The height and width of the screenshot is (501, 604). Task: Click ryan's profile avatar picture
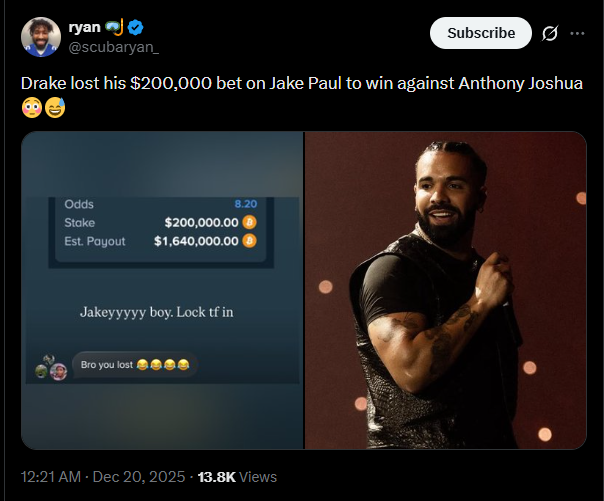point(40,37)
